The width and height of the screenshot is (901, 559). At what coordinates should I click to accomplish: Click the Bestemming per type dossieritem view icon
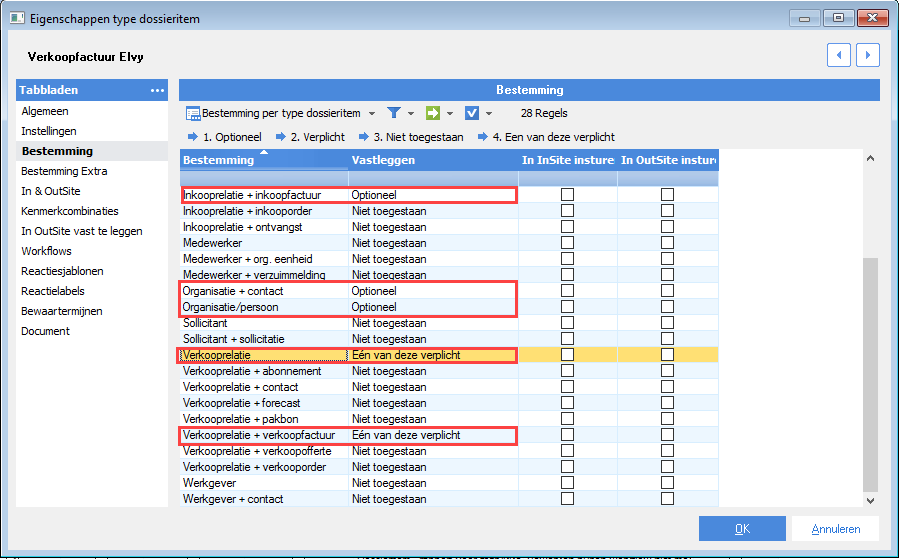[193, 113]
